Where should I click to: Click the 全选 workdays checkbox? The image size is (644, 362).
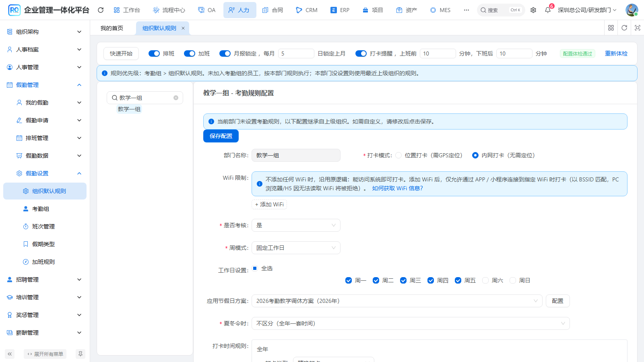tap(255, 268)
